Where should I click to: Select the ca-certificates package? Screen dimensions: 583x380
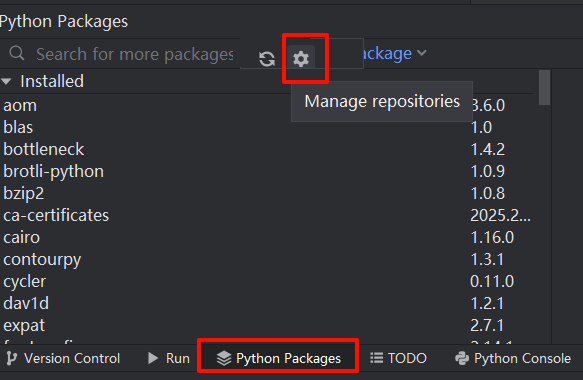click(56, 215)
